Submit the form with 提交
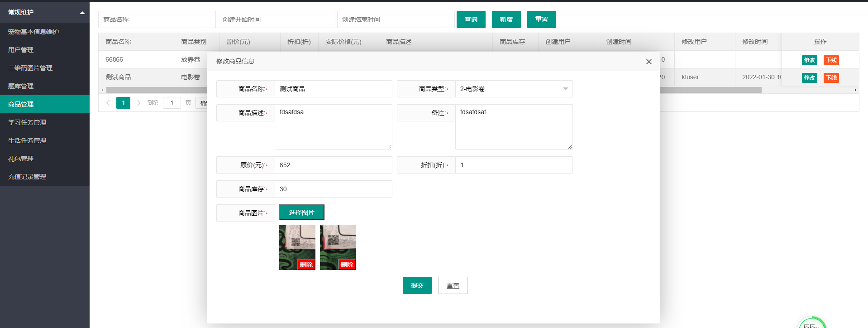868x328 pixels. 417,285
